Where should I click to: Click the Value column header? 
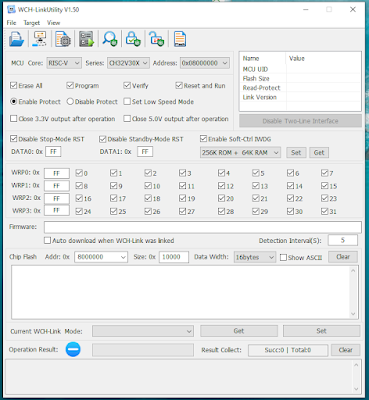323,58
